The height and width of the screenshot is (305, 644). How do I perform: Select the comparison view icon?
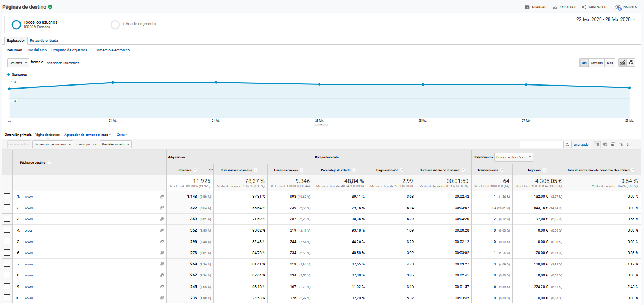[621, 145]
